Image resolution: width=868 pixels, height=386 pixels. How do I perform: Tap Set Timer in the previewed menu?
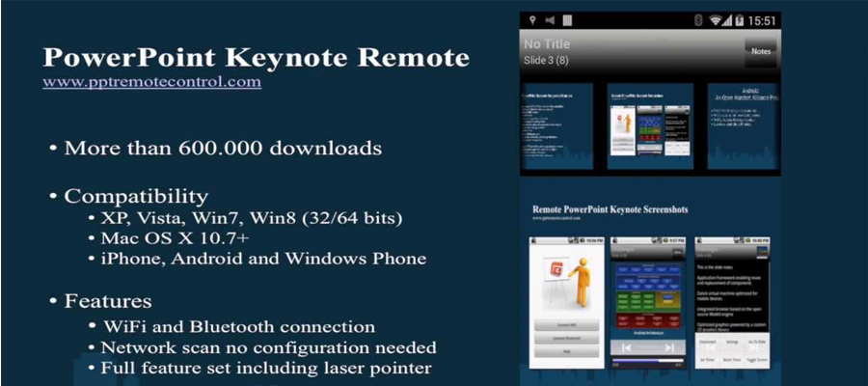[x=708, y=359]
